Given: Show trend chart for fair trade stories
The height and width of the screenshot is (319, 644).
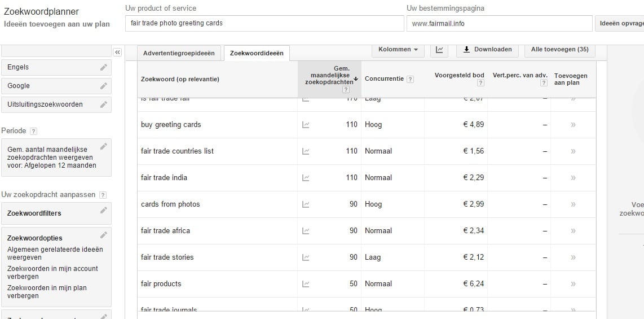Looking at the screenshot, I should (x=306, y=257).
